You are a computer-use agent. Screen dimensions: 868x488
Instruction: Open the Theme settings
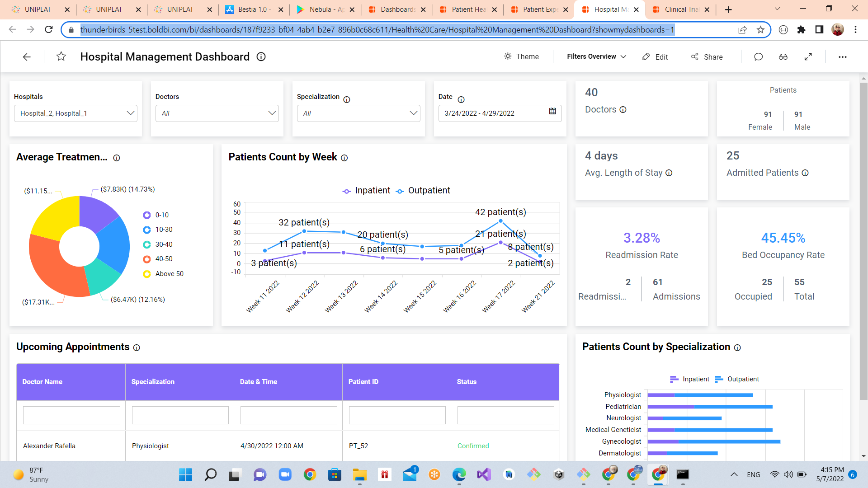[522, 56]
